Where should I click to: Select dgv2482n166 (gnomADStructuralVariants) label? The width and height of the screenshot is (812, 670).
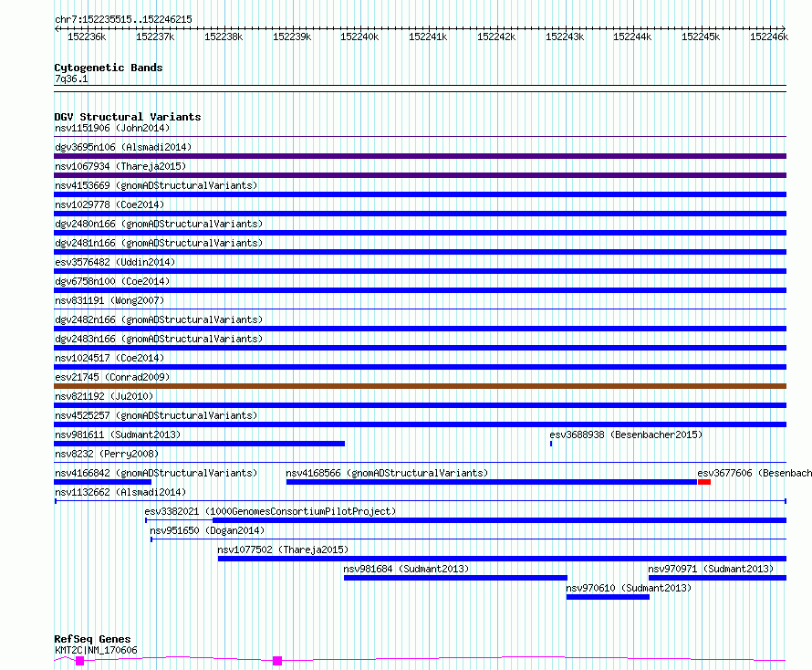159,319
